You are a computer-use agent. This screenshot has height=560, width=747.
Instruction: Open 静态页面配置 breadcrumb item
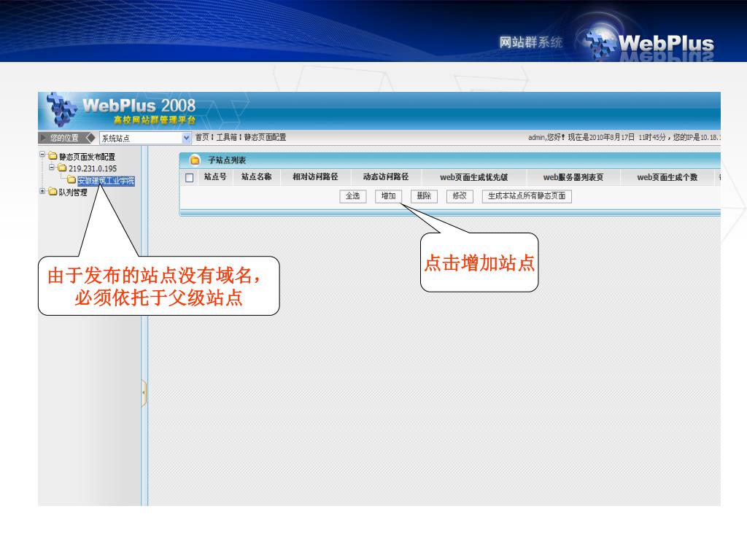point(265,137)
